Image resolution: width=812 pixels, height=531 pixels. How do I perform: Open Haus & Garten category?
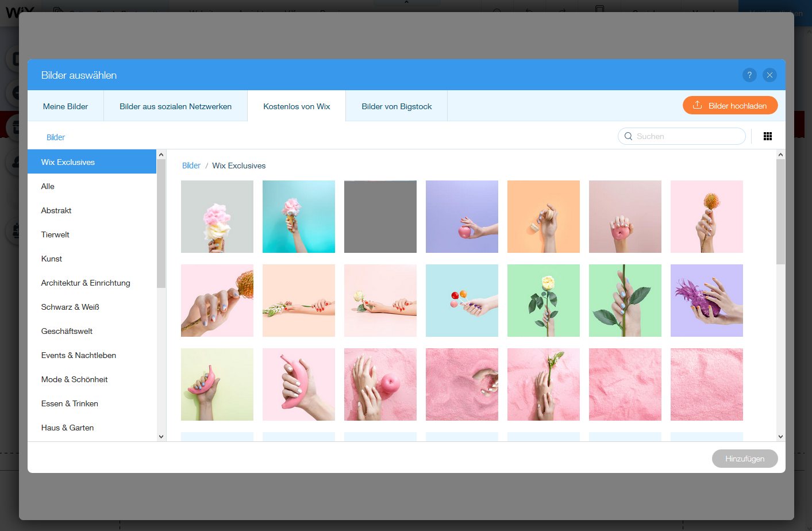(92, 428)
